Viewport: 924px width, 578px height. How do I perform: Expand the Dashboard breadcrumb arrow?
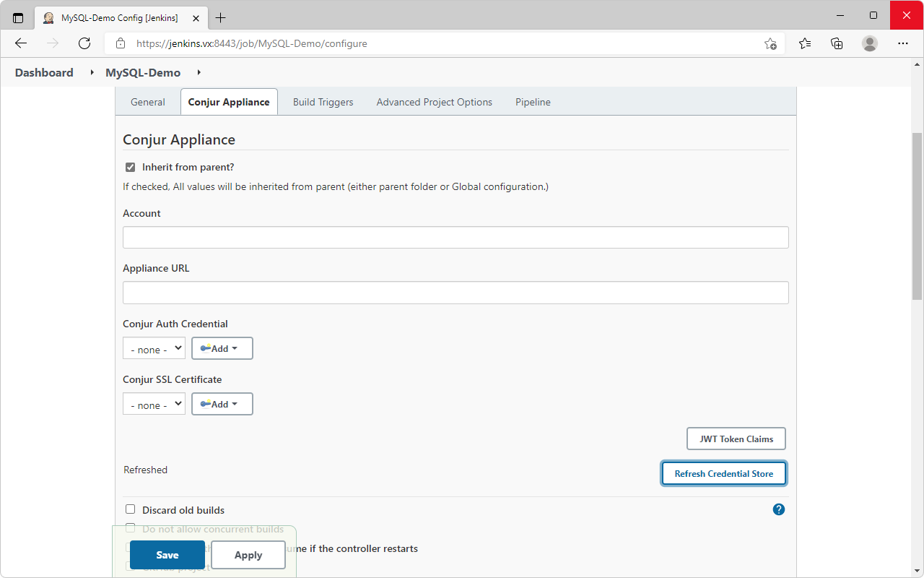(92, 72)
